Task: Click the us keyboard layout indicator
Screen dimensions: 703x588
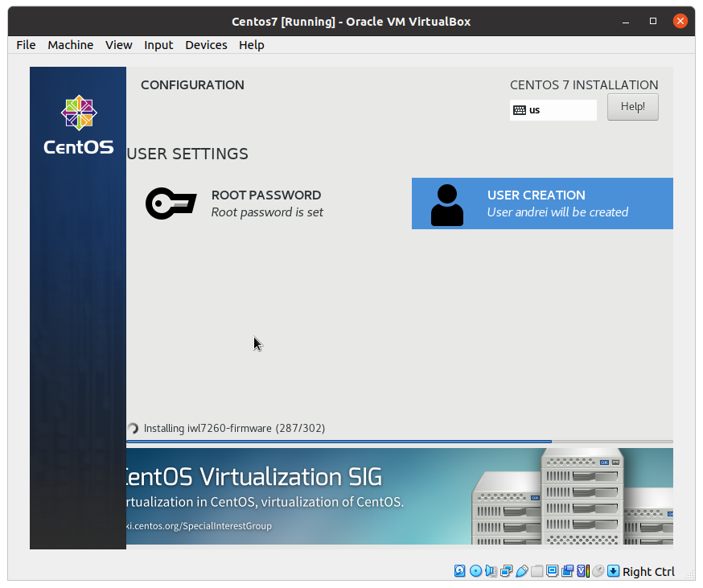Action: coord(553,110)
